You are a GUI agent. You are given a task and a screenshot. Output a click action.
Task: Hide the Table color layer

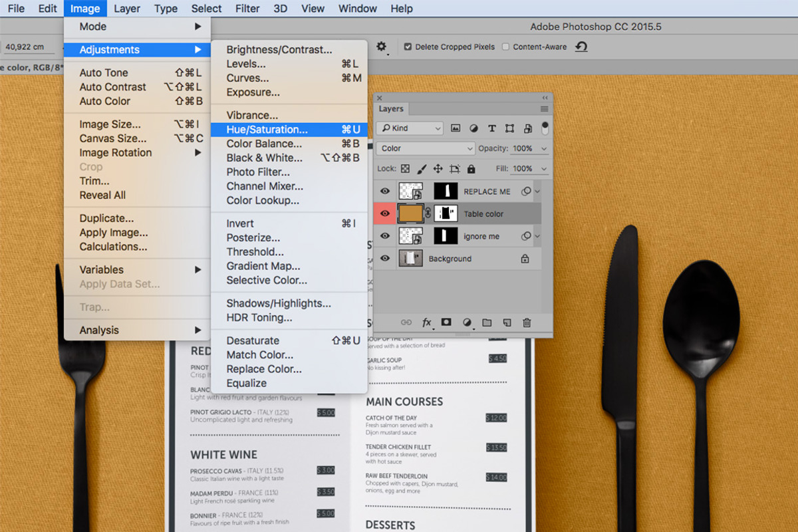(x=384, y=214)
